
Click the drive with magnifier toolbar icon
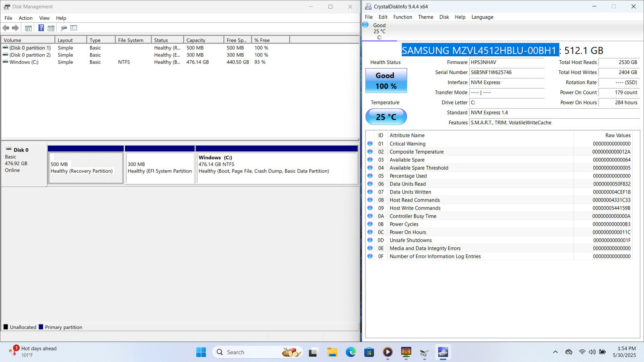click(64, 28)
